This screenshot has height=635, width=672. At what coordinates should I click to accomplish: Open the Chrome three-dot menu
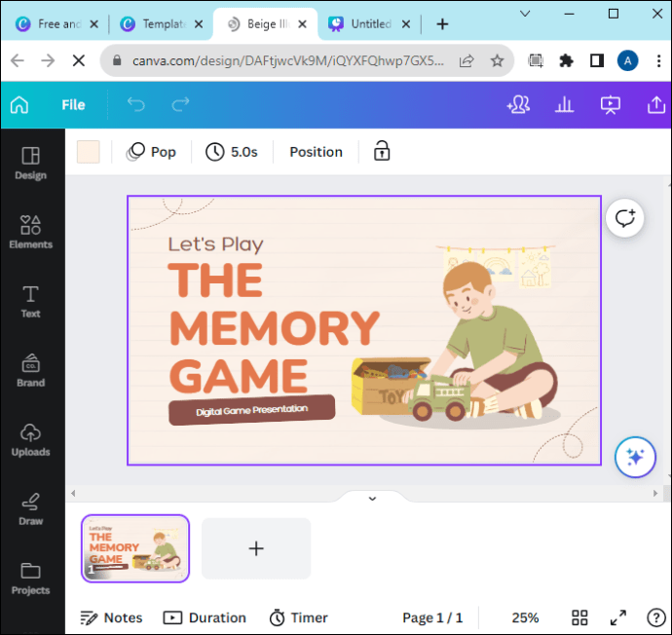[658, 60]
